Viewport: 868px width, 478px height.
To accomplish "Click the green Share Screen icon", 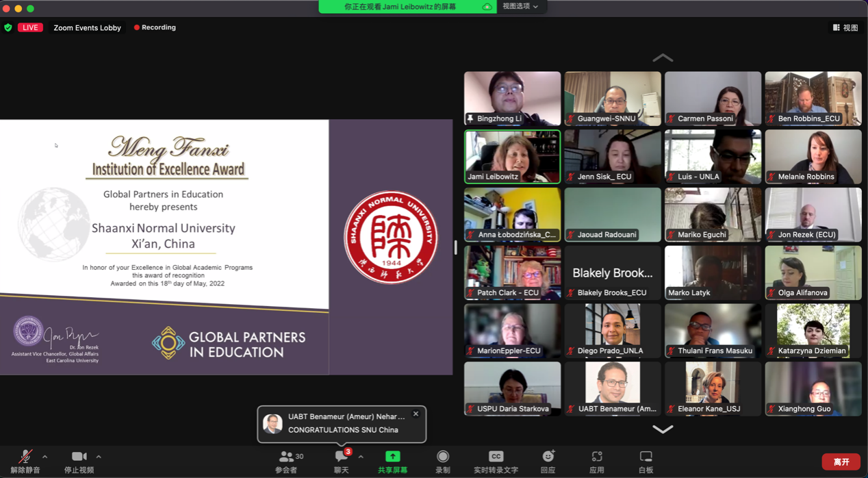I will pos(392,457).
